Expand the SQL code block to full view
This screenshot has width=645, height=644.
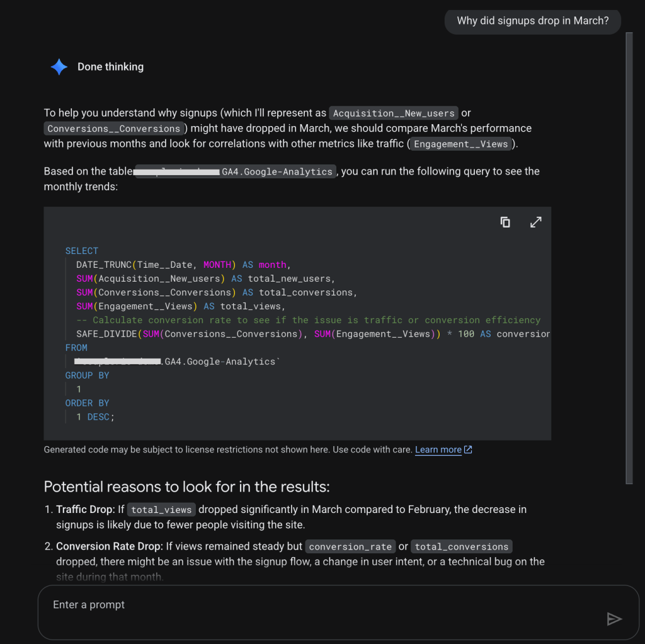(535, 222)
